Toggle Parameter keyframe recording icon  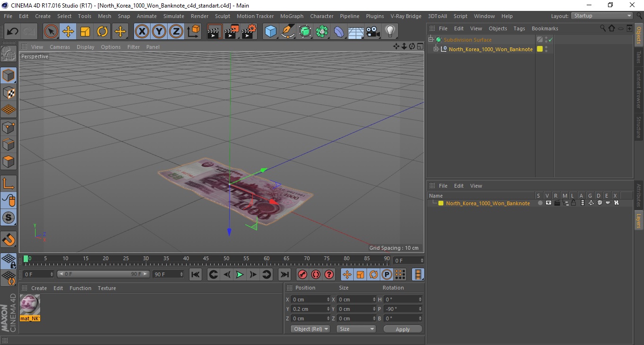(x=387, y=274)
